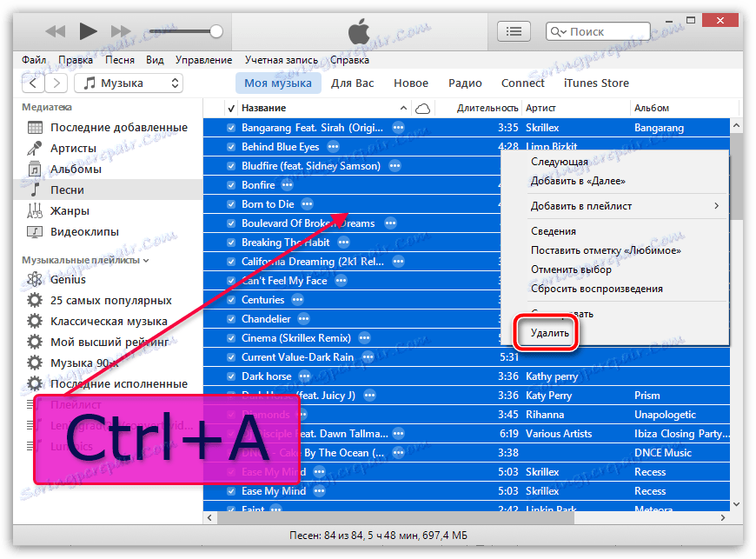Switch to the Connect tab
The image size is (756, 559).
522,83
